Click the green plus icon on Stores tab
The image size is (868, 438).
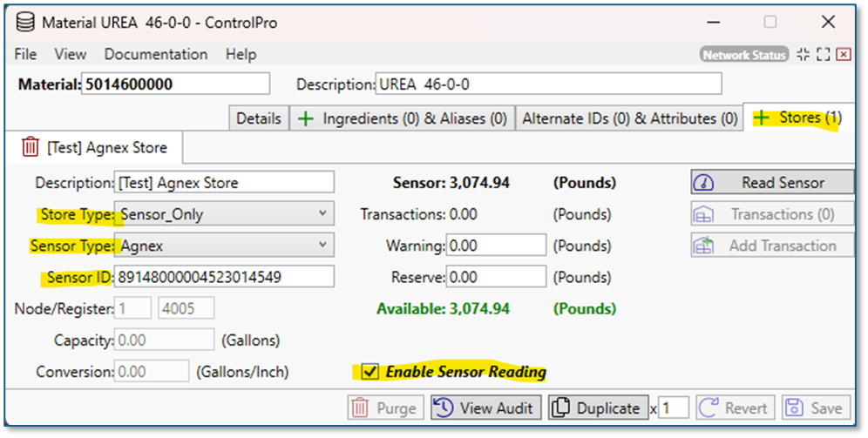coord(762,118)
